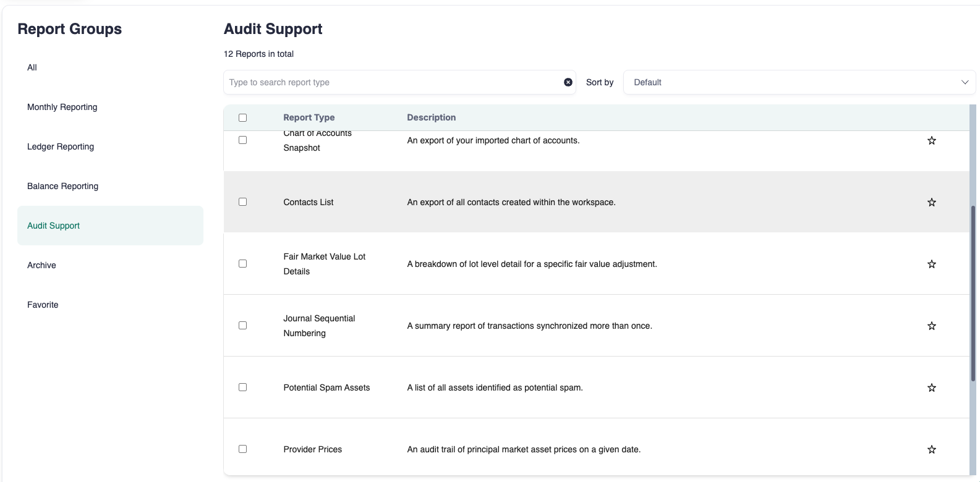Viewport: 980px width, 482px height.
Task: Favorite the Contacts List report star
Action: click(931, 202)
